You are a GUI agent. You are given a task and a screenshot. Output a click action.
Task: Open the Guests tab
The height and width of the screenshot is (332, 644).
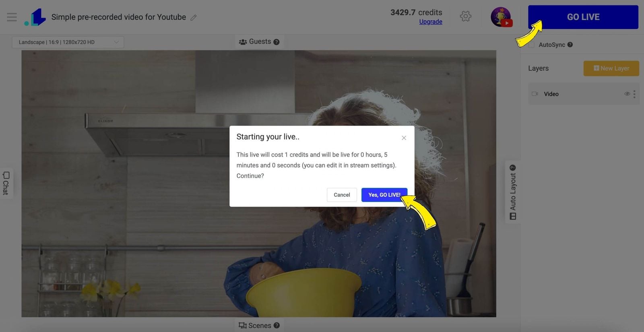tap(255, 42)
